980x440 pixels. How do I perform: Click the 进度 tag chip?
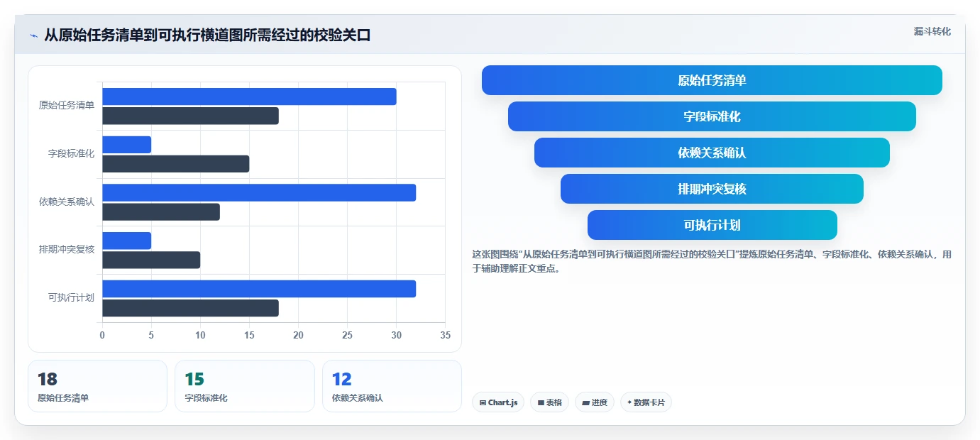click(x=595, y=402)
